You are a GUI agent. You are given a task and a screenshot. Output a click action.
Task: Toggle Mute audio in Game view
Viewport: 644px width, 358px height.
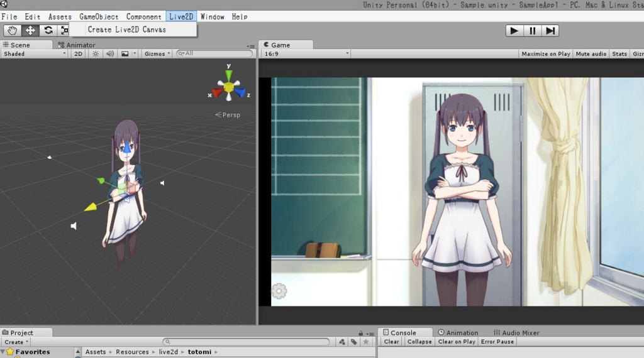click(x=591, y=54)
